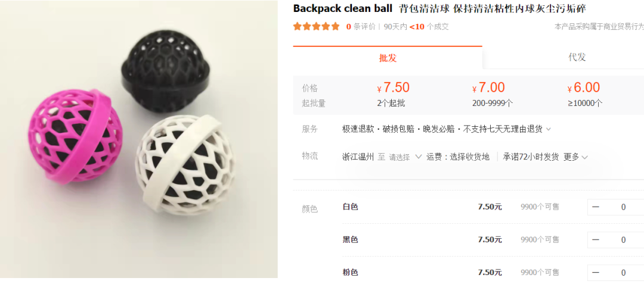The width and height of the screenshot is (644, 284).
Task: Expand 更多 shipping options
Action: [575, 157]
